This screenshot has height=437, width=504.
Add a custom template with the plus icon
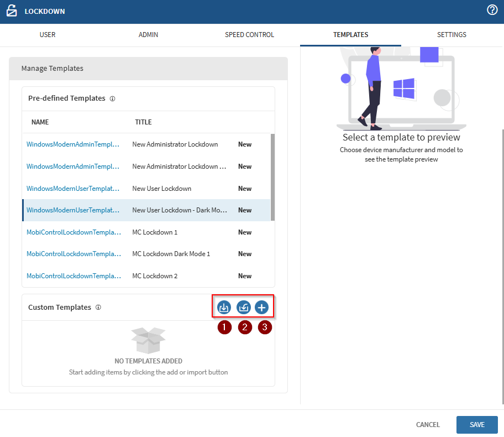[x=262, y=307]
